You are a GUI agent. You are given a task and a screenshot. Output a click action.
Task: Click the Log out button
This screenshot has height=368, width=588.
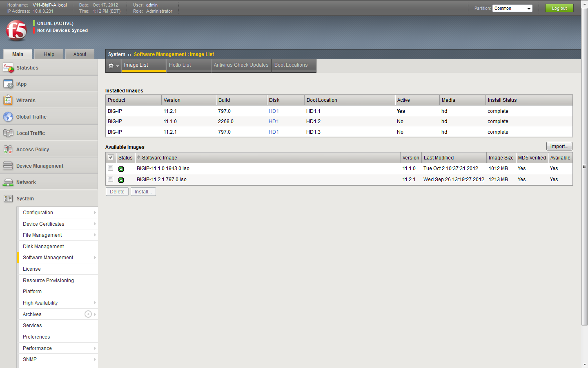click(559, 8)
